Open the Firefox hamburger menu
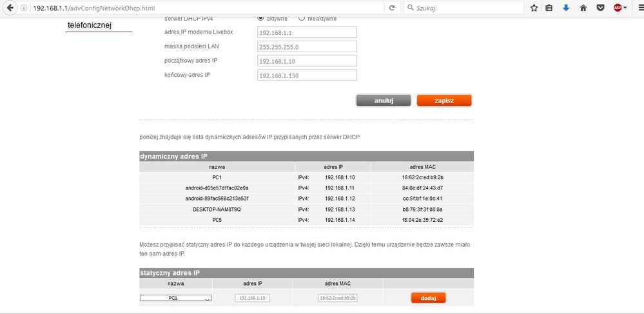This screenshot has height=314, width=644. [x=636, y=8]
